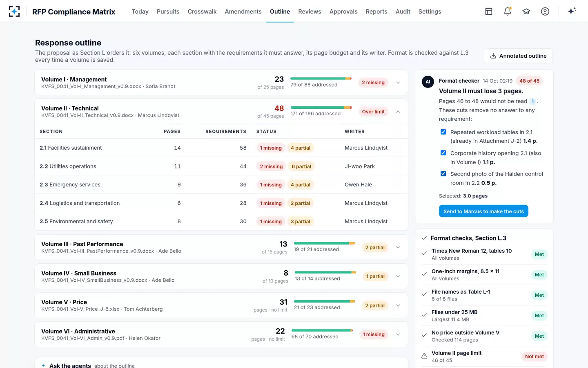588x368 pixels.
Task: Uncheck 'Second photo of the Halden control room' cut
Action: point(443,174)
